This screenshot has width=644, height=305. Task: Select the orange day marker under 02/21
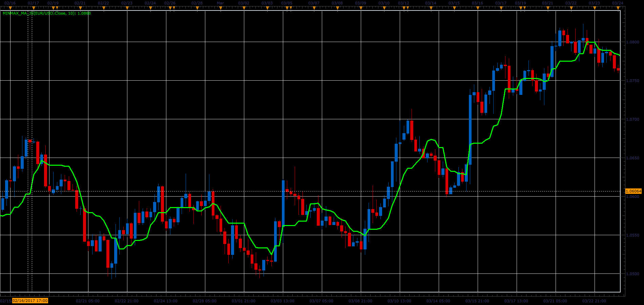pos(80,8)
